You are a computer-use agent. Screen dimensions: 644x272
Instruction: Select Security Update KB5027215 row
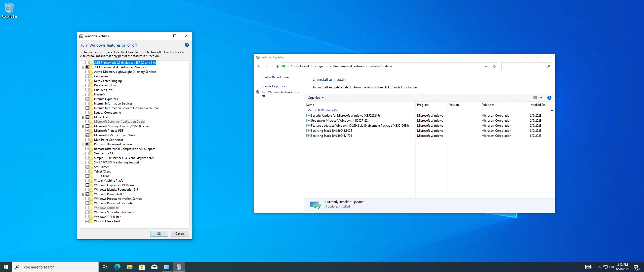345,116
